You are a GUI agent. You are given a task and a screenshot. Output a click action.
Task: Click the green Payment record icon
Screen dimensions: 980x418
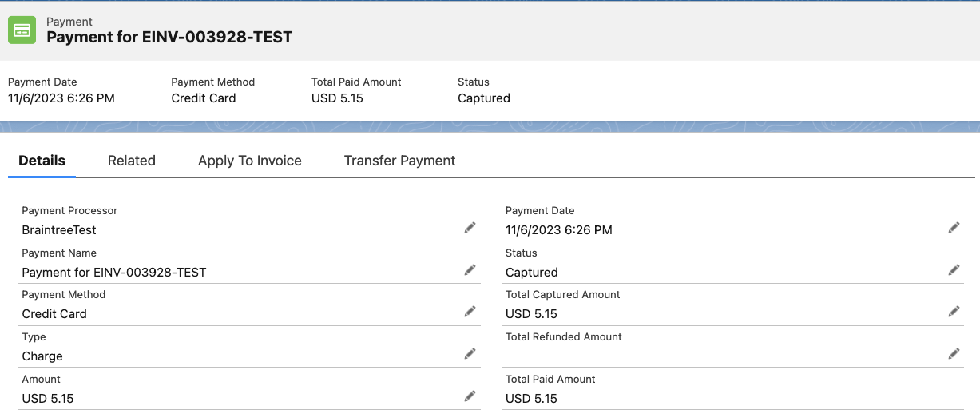click(x=22, y=30)
